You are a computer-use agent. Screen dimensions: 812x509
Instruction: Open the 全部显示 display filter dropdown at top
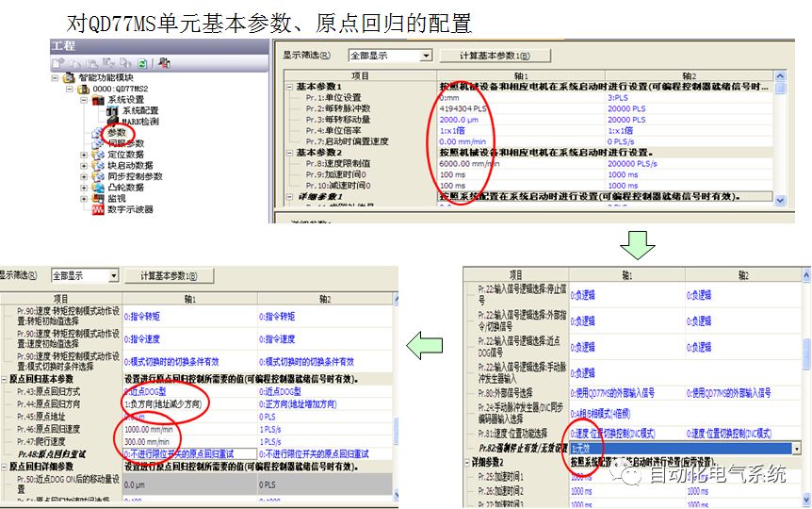point(426,56)
